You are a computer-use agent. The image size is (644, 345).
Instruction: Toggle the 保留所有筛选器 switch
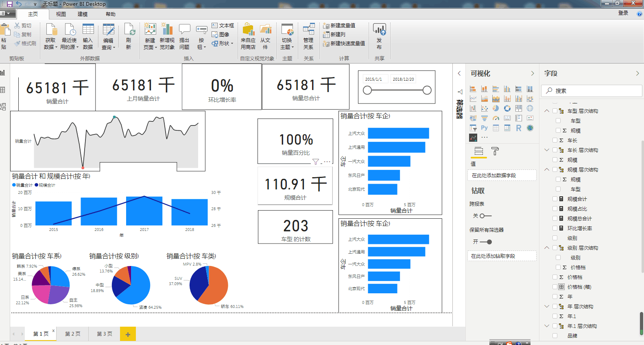pos(486,242)
